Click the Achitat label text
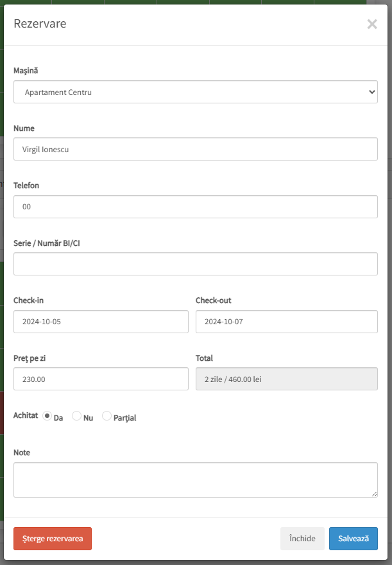Viewport: 392px width, 565px height. point(26,415)
